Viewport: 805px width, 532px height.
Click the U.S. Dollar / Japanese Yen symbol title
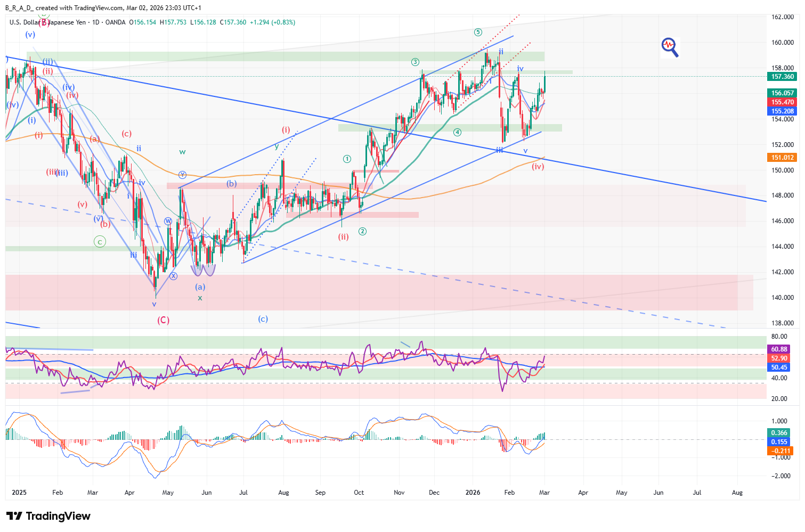point(48,22)
